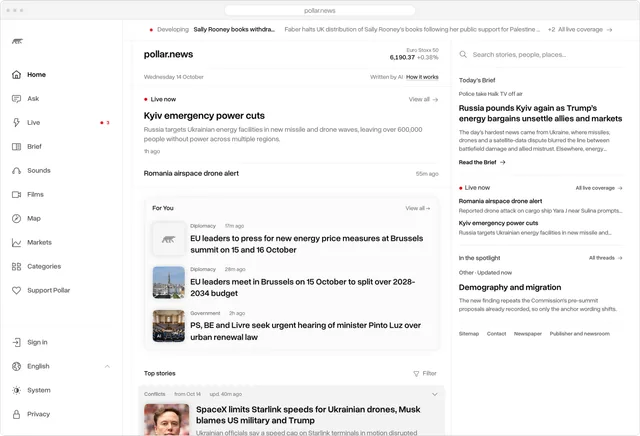This screenshot has width=640, height=436.
Task: Open EU leaders energy price measures headline
Action: tap(307, 244)
